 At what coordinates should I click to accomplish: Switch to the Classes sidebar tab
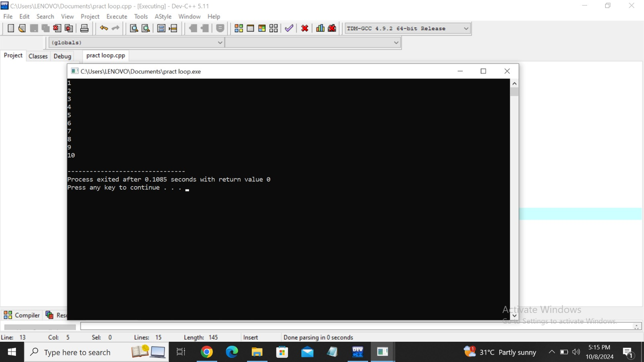click(x=38, y=56)
